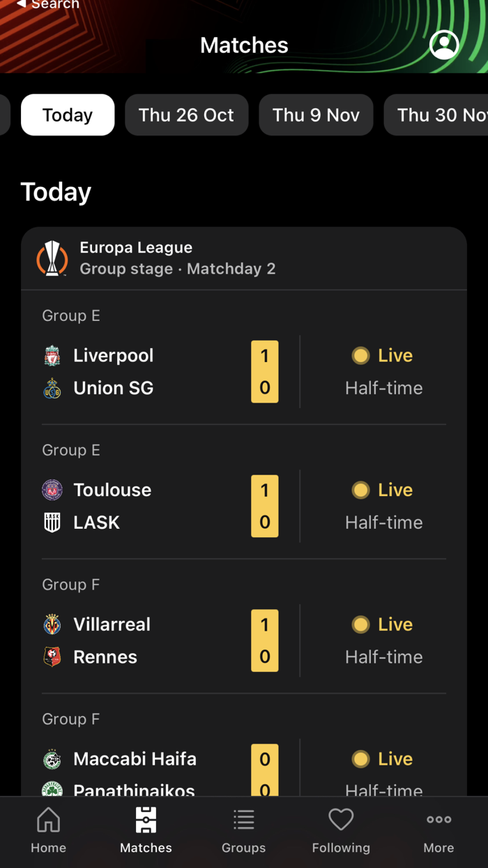Select the Villarreal club badge

54,624
